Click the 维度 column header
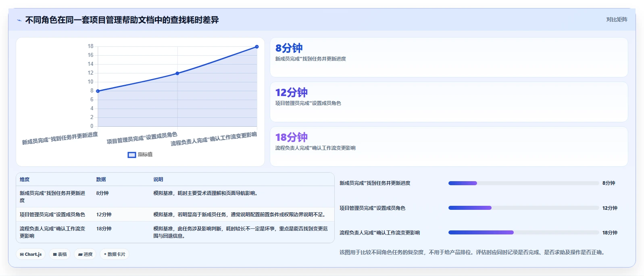Screen dimensions: 644x276 (25, 180)
